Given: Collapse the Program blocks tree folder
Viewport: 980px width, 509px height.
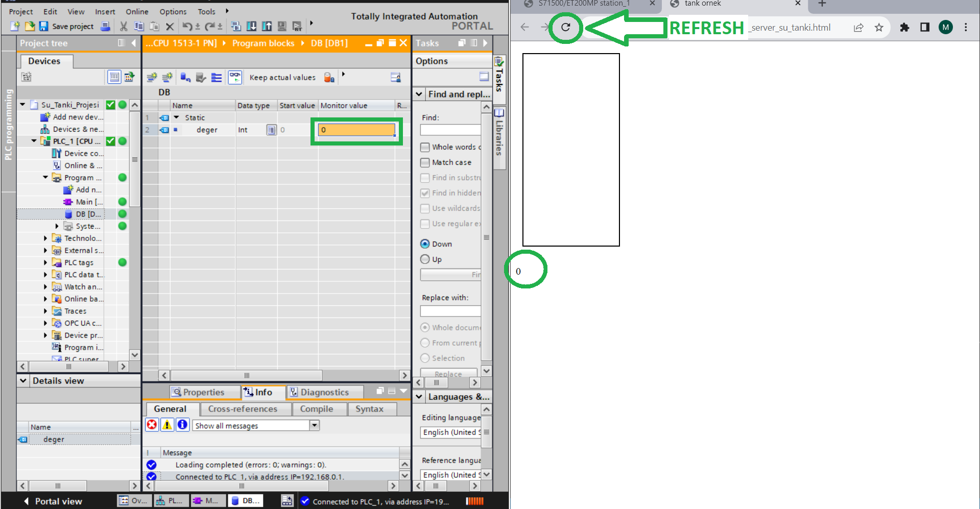Looking at the screenshot, I should tap(45, 178).
